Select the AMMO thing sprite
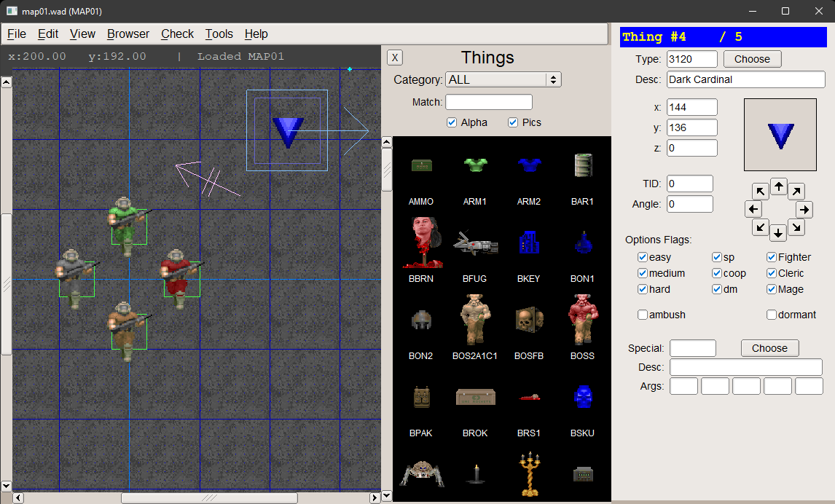This screenshot has width=835, height=504. tap(421, 165)
